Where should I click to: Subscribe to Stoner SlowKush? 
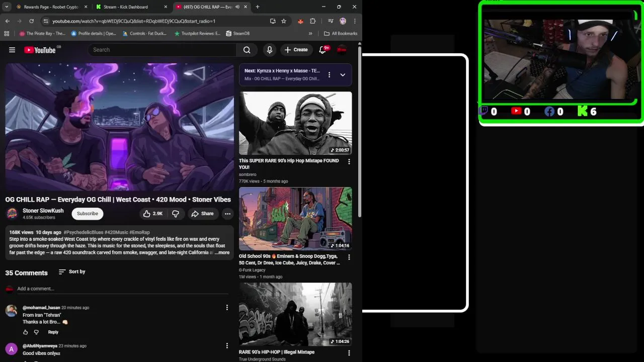coord(88,214)
